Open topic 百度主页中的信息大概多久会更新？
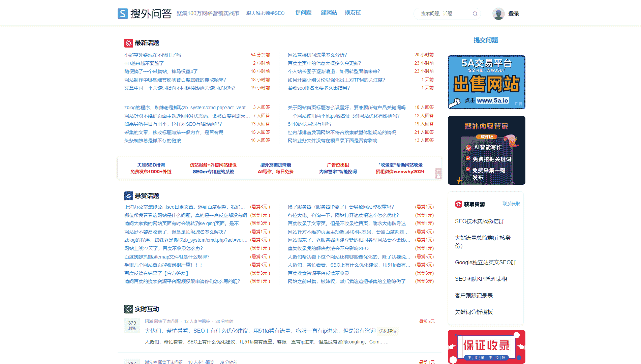Screen dimensions: 641x364 pyautogui.click(x=324, y=63)
